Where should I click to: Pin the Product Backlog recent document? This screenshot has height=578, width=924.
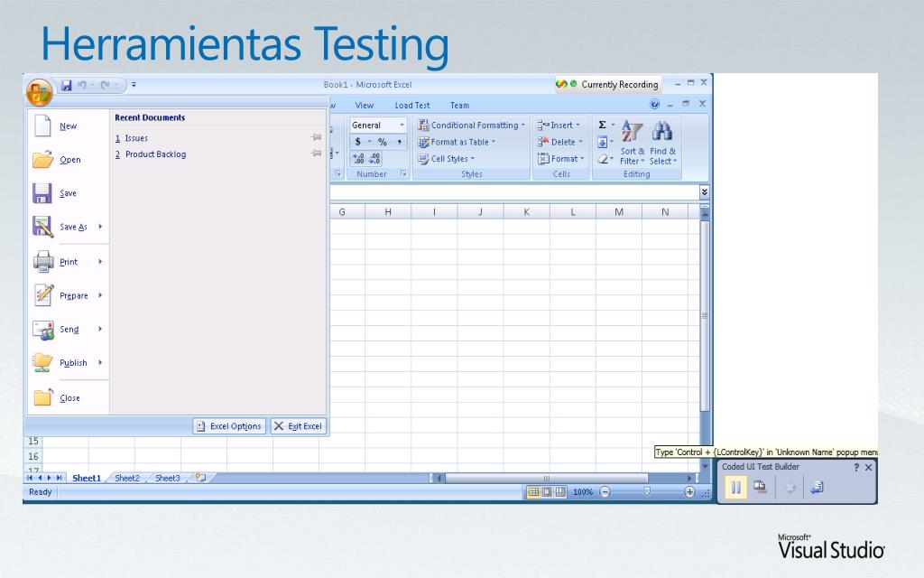coord(317,154)
